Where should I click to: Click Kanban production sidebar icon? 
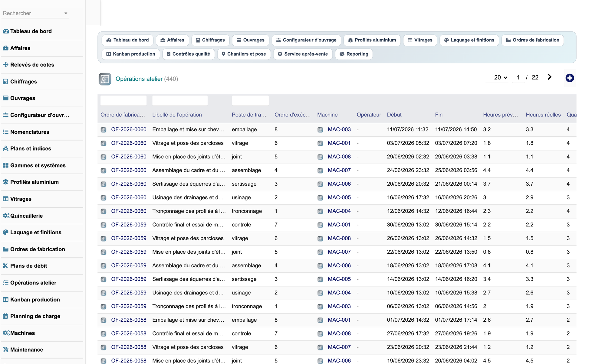point(6,300)
